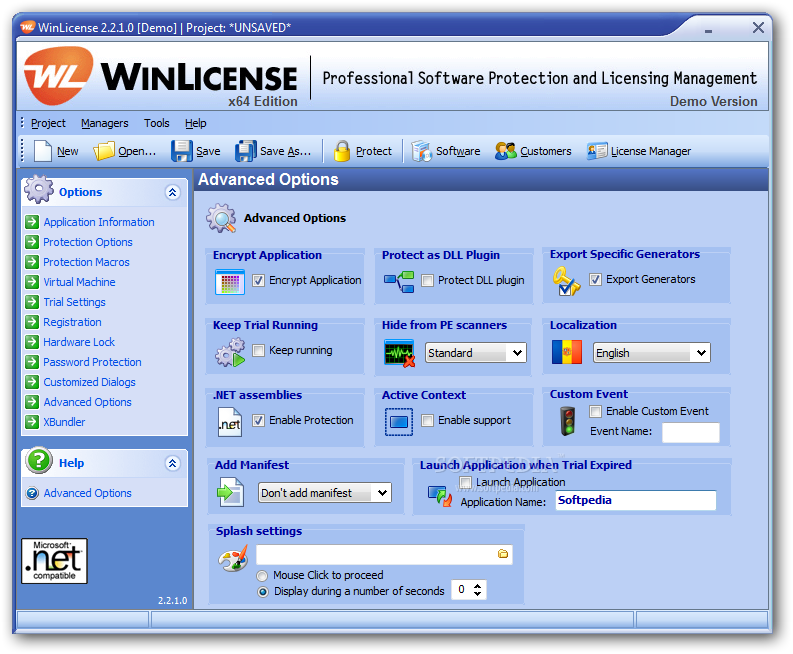Image resolution: width=793 pixels, height=654 pixels.
Task: Open the Password Protection page
Action: tap(92, 362)
